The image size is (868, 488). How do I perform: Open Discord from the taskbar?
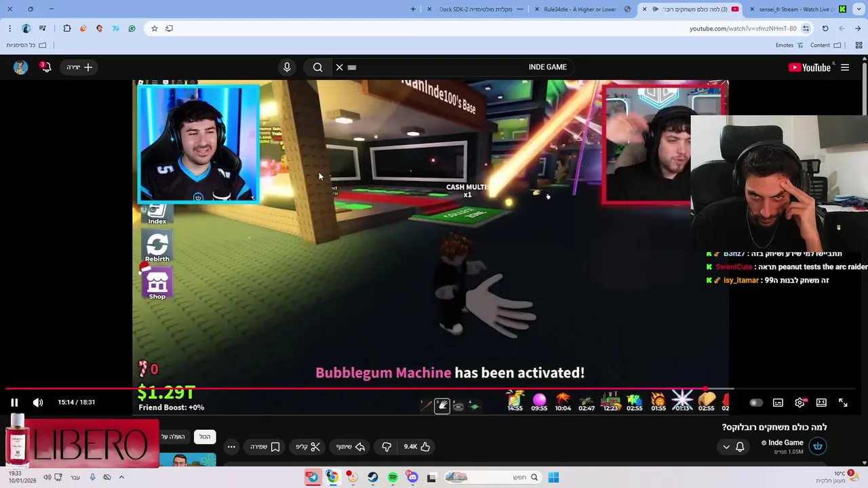pyautogui.click(x=412, y=477)
